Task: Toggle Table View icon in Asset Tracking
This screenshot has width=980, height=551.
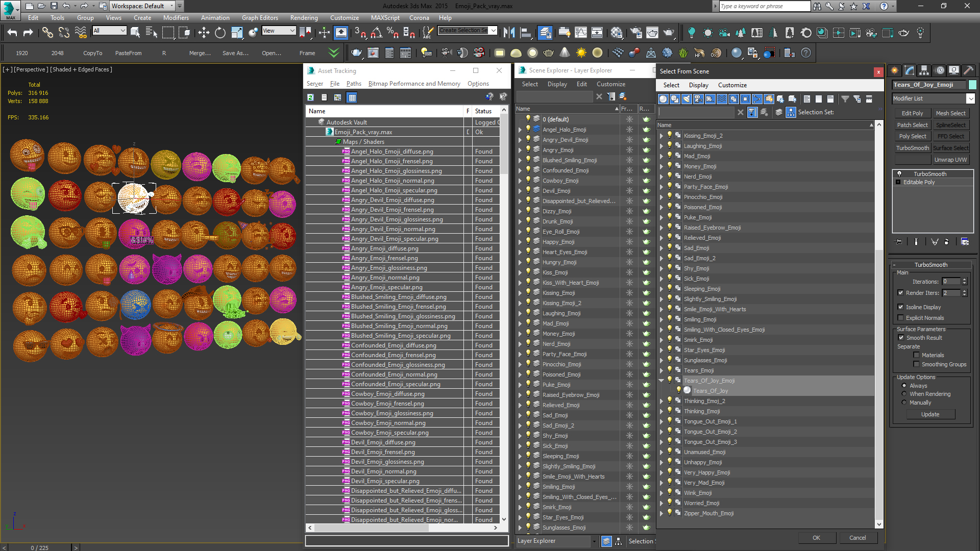Action: 352,97
